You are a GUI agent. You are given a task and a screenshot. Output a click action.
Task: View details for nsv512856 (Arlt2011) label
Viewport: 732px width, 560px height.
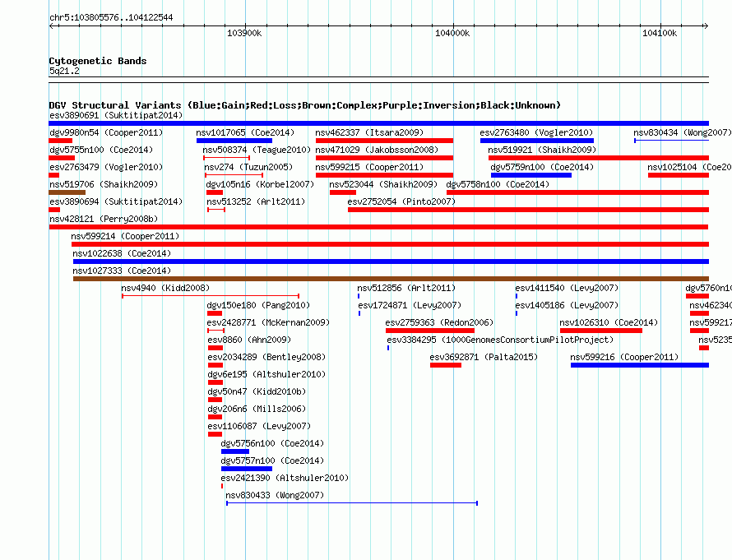click(x=406, y=288)
